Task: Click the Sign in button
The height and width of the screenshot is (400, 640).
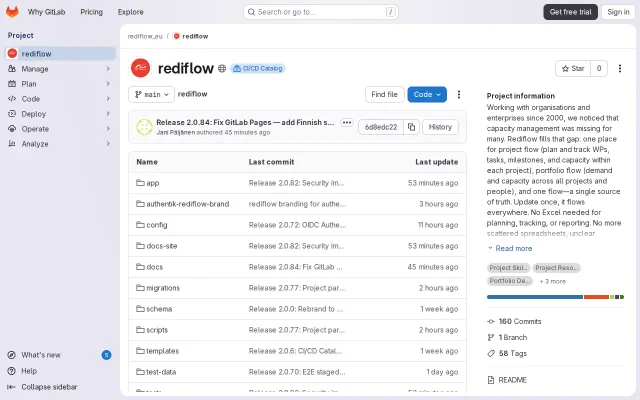Action: coord(618,12)
